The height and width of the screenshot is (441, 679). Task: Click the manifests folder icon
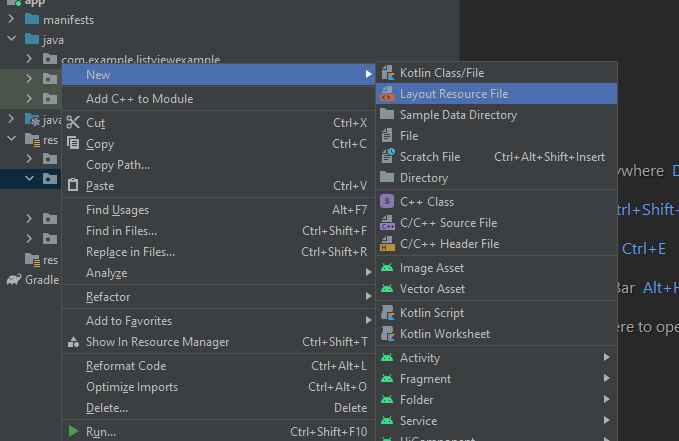click(32, 19)
